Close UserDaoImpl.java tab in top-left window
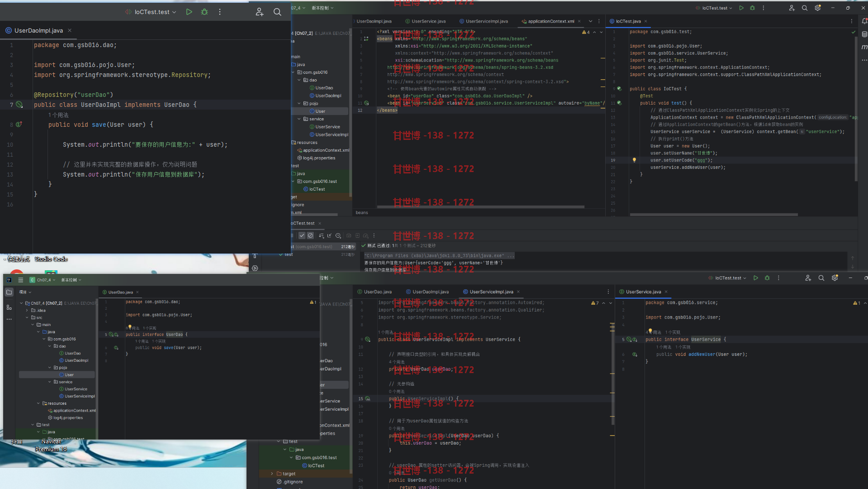The width and height of the screenshot is (868, 489). 70,30
